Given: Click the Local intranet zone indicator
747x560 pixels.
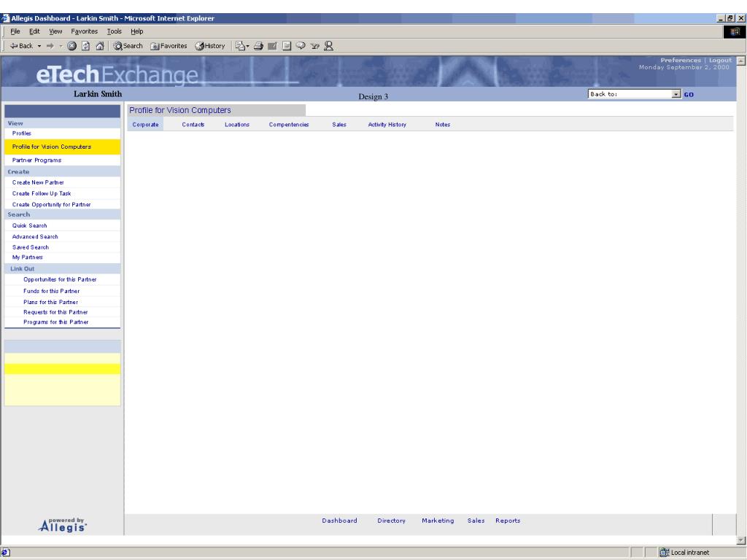Looking at the screenshot, I should click(684, 553).
